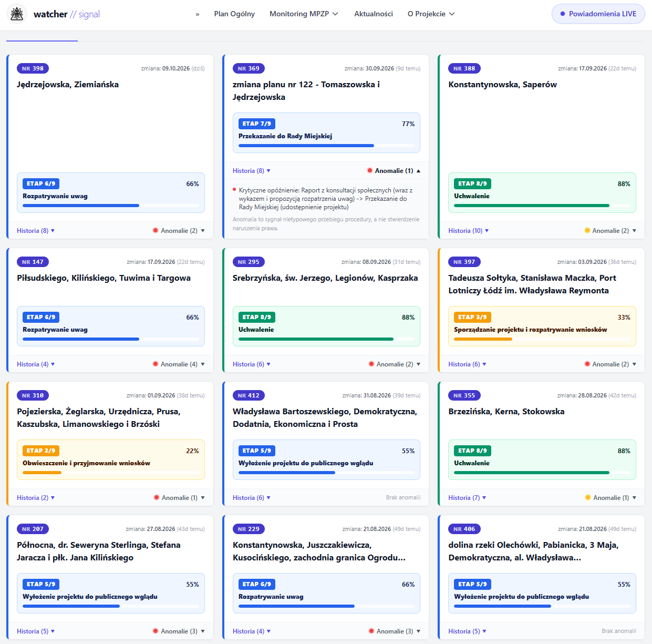Image resolution: width=652 pixels, height=644 pixels.
Task: Expand Historia (8) on plan NR 369
Action: (252, 171)
